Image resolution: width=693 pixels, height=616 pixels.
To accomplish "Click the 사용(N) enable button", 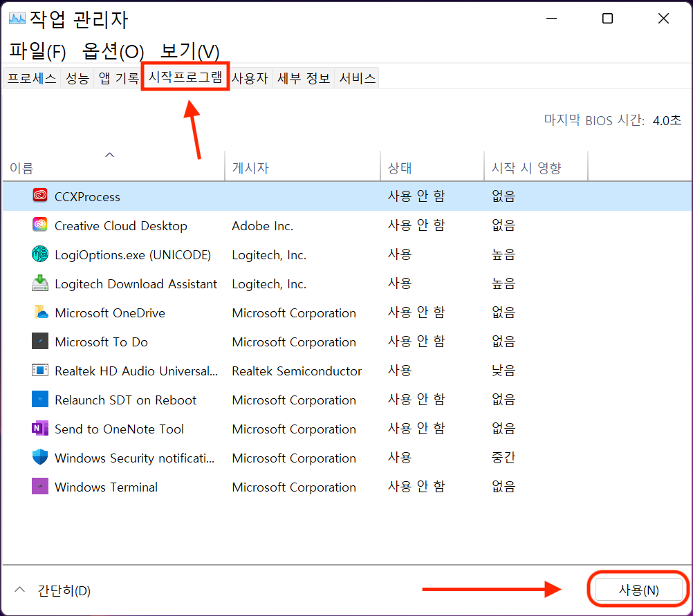I will (x=638, y=590).
